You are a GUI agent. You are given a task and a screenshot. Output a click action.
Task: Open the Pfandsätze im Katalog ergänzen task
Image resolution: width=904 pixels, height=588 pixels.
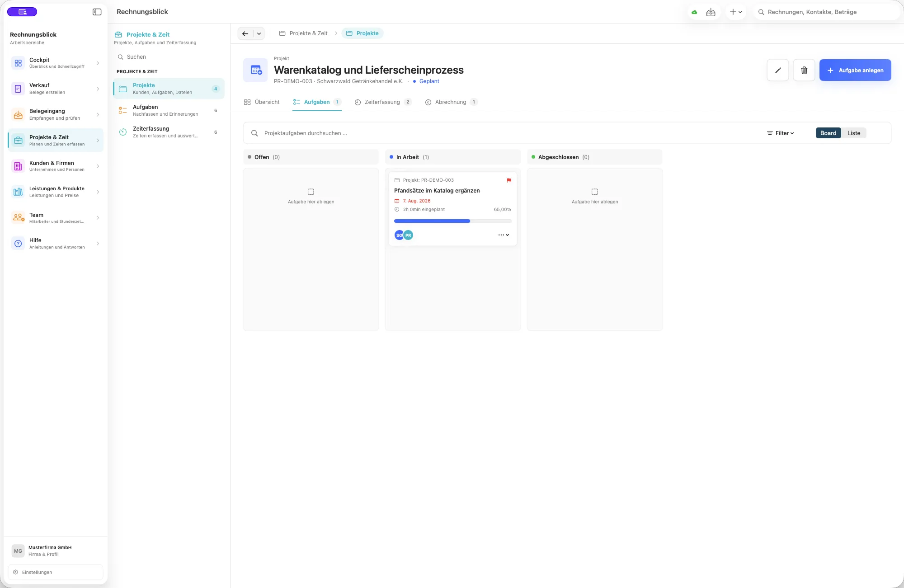(437, 191)
